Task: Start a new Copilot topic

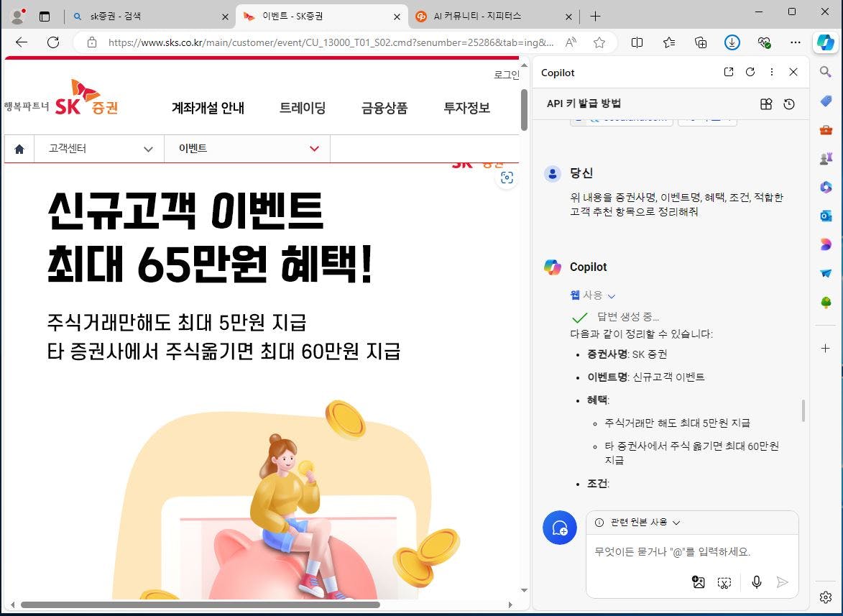Action: [560, 528]
